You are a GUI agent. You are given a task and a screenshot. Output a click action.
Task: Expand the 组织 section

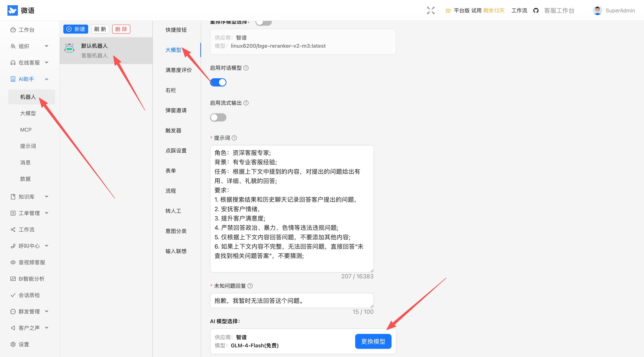(47, 46)
